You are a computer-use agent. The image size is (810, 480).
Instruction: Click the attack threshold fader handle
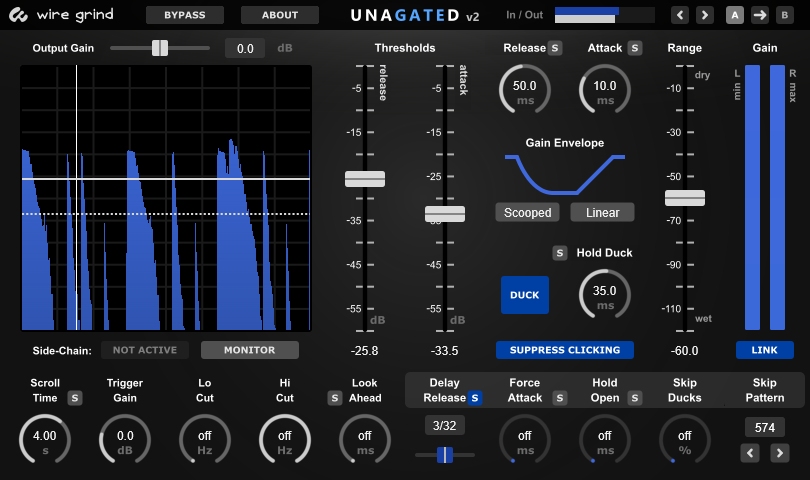point(445,214)
